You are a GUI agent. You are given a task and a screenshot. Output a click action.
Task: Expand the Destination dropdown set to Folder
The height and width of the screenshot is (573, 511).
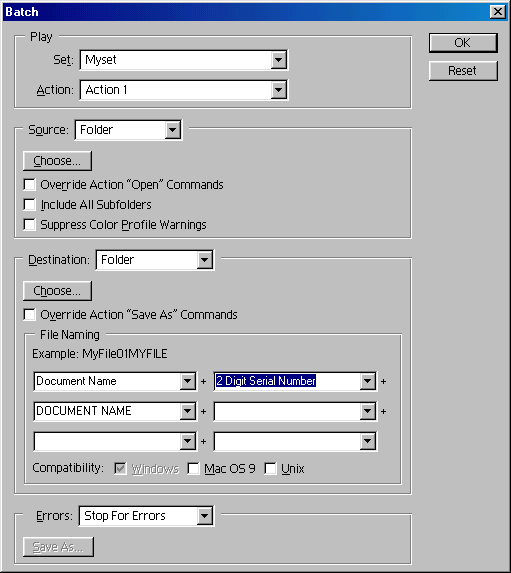coord(155,260)
